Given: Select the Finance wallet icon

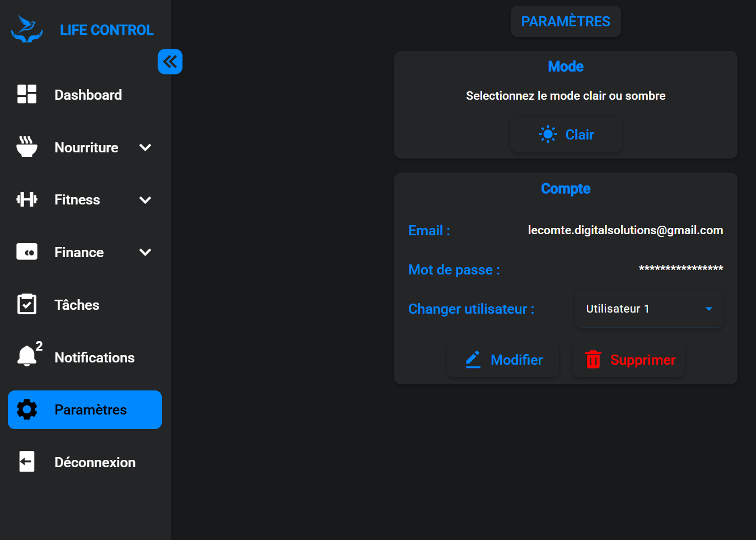Looking at the screenshot, I should pyautogui.click(x=26, y=252).
